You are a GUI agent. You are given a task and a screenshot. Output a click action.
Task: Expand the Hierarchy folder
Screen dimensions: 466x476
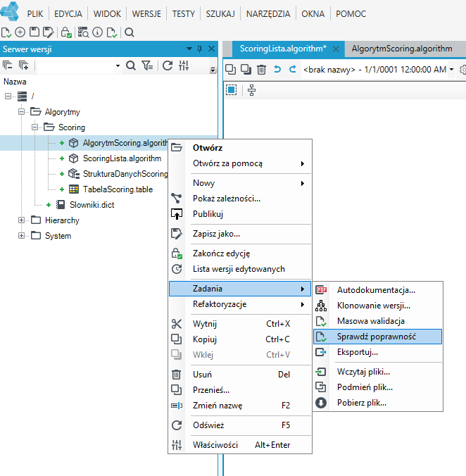21,220
